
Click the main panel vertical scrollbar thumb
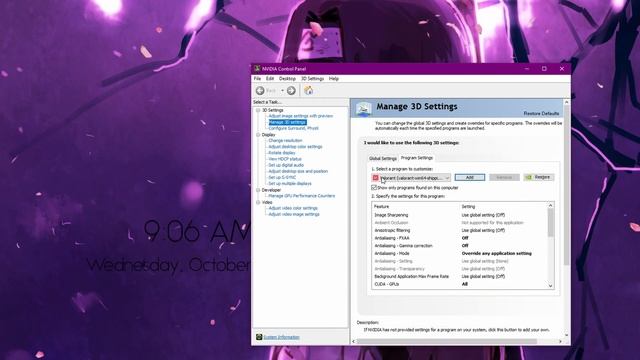tap(566, 186)
